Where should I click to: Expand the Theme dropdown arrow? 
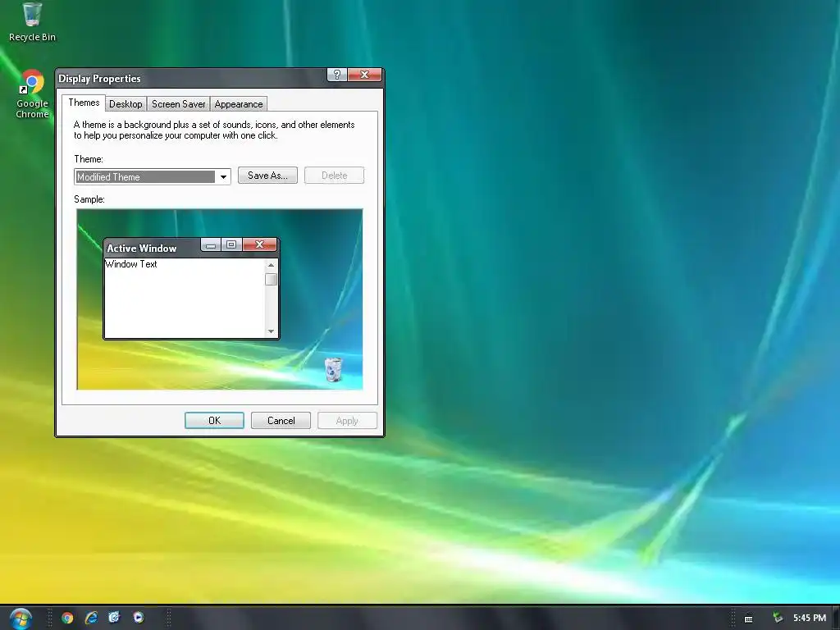click(x=223, y=177)
